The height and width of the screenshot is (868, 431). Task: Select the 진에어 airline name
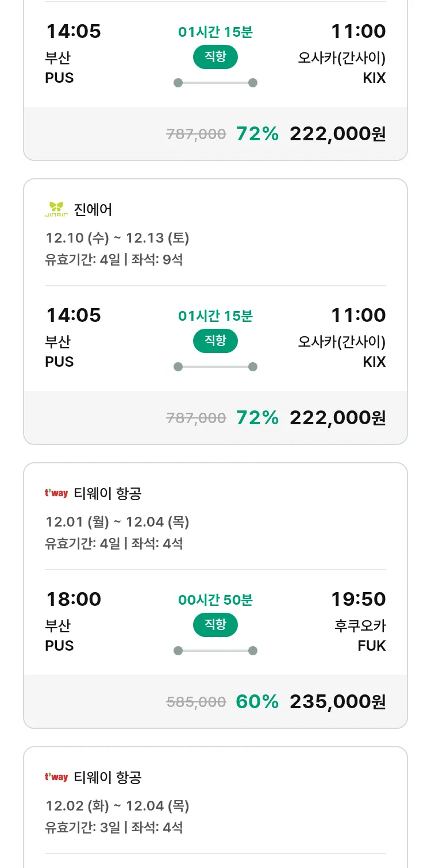(93, 210)
